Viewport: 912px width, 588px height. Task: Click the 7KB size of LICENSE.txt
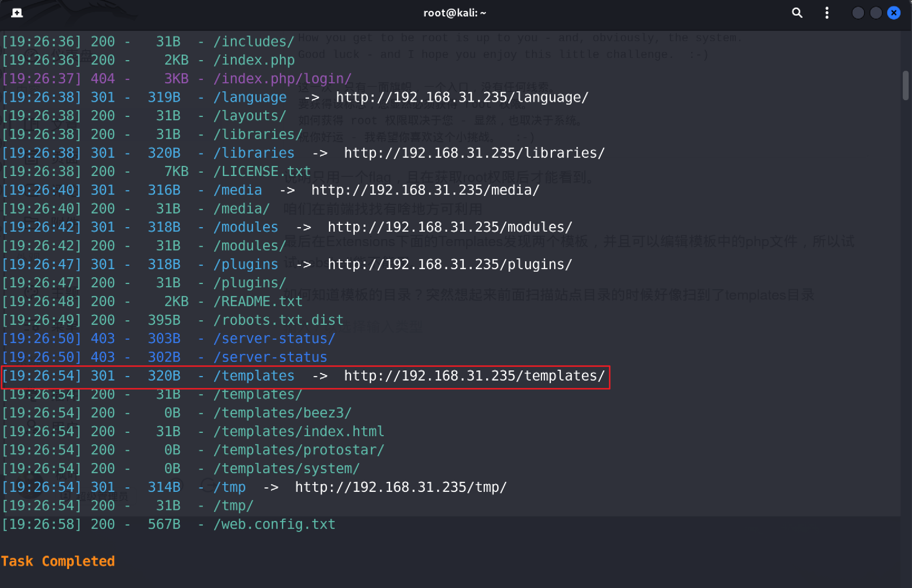click(176, 171)
